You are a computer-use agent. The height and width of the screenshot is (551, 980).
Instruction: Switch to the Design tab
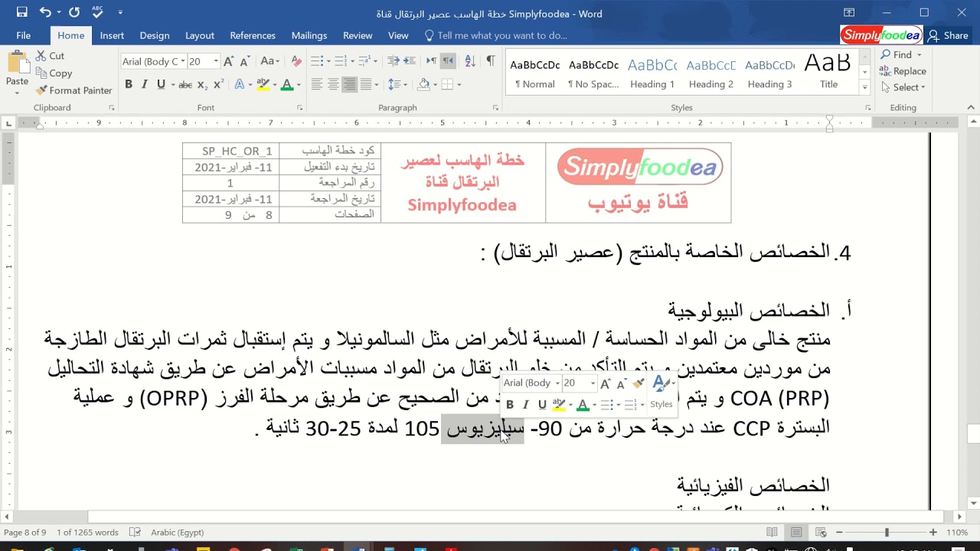click(155, 35)
